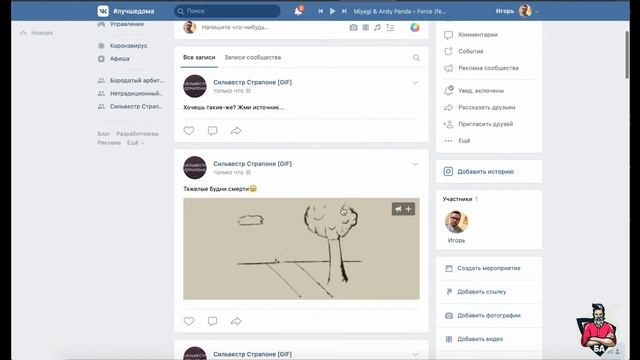This screenshot has width=640, height=360.
Task: Click the megaphone icon on the GIF
Action: (398, 209)
